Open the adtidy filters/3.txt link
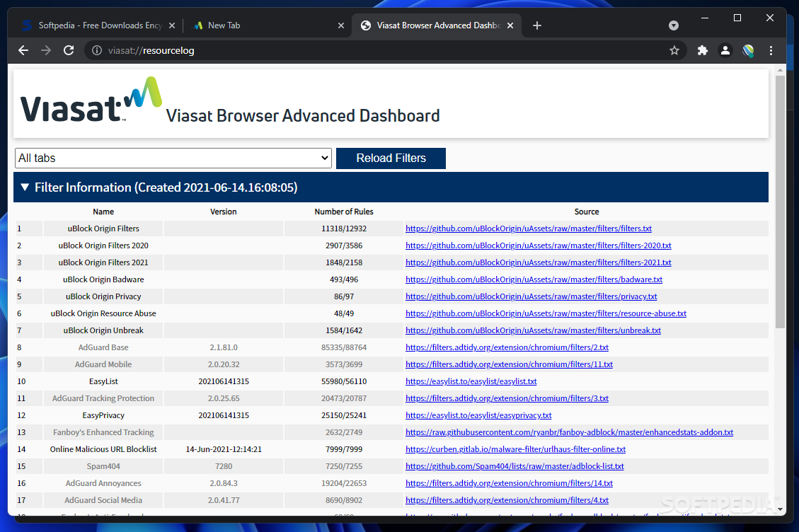The width and height of the screenshot is (799, 532). pyautogui.click(x=507, y=398)
